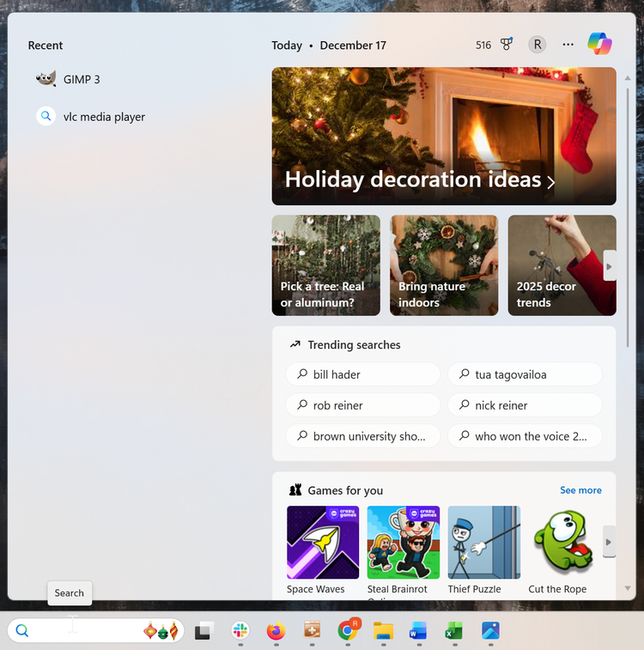Screen dimensions: 644x650
Task: Open Microsoft Excel from the taskbar
Action: (454, 630)
